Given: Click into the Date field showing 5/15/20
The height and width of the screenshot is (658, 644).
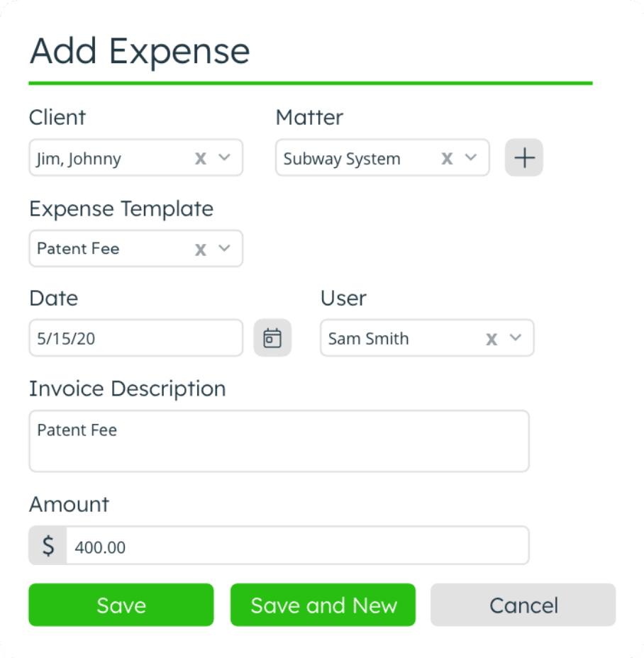Looking at the screenshot, I should [x=135, y=338].
